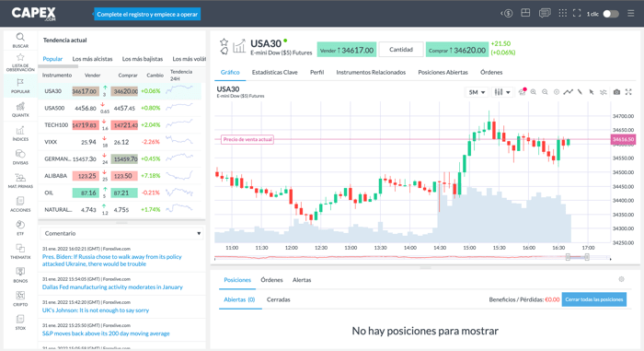Screen dimensions: 644x351
Task: Click Complete el registro y empiece a operar
Action: tap(147, 14)
